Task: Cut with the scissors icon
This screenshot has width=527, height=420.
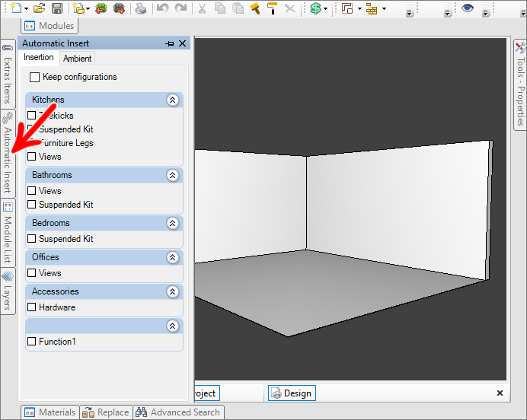Action: pyautogui.click(x=202, y=8)
